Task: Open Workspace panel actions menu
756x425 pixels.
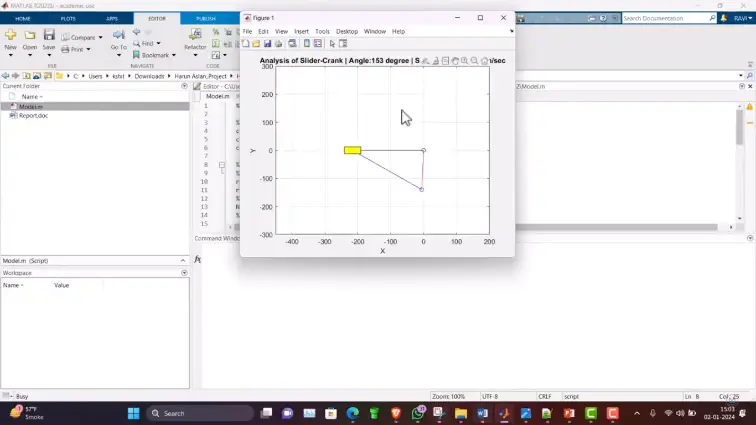Action: point(184,273)
